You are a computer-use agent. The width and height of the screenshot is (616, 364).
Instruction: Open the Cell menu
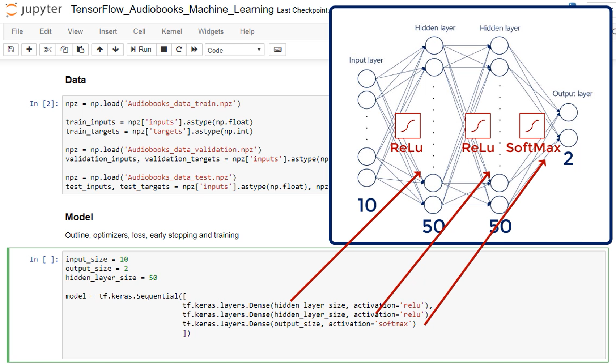(x=139, y=31)
